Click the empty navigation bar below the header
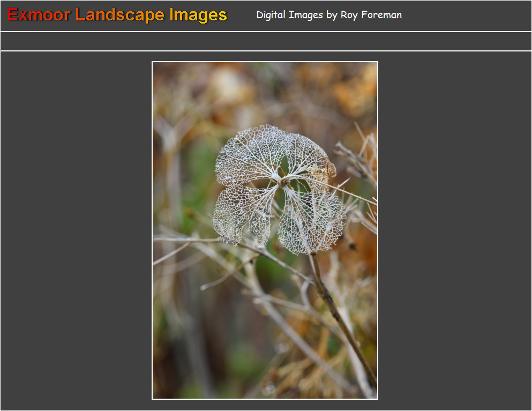Viewport: 532px width, 411px height. (x=266, y=41)
